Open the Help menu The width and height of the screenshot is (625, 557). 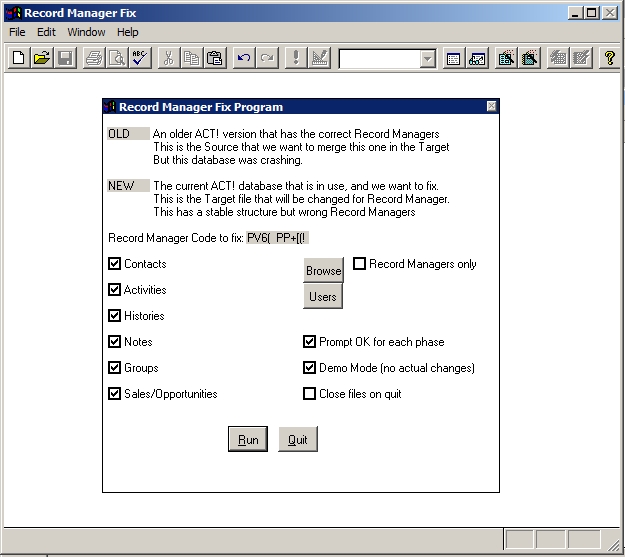click(x=128, y=32)
